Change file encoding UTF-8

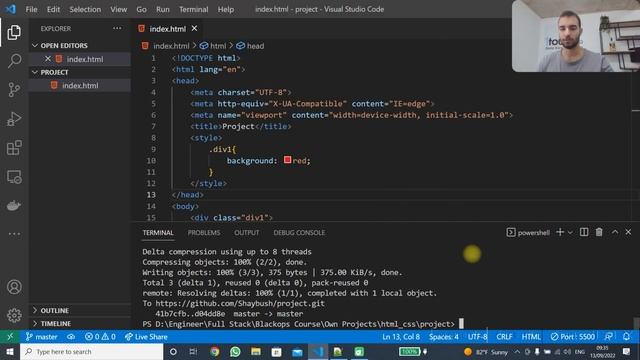(x=478, y=337)
